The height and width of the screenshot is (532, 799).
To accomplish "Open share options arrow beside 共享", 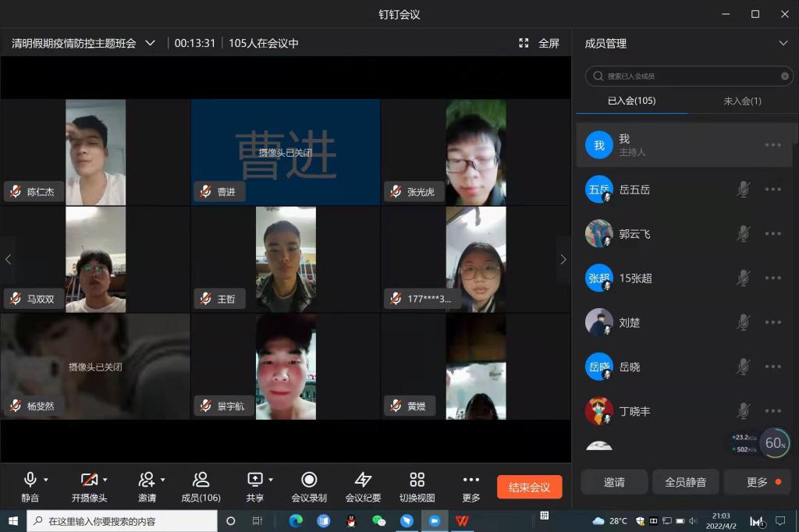I will coord(271,480).
